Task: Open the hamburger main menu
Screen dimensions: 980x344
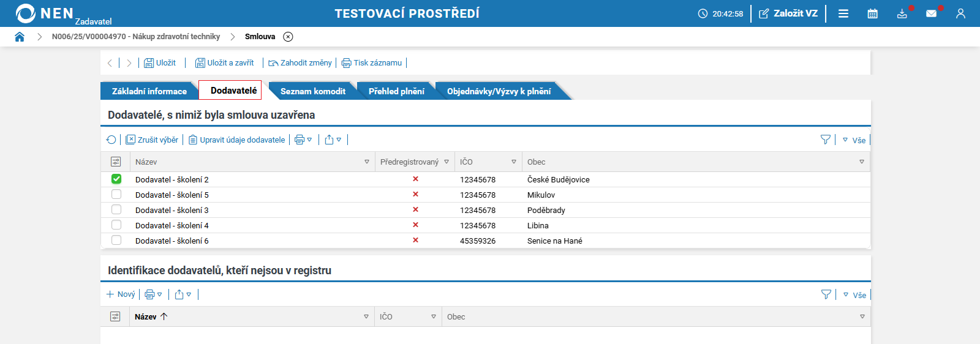Action: pyautogui.click(x=843, y=13)
